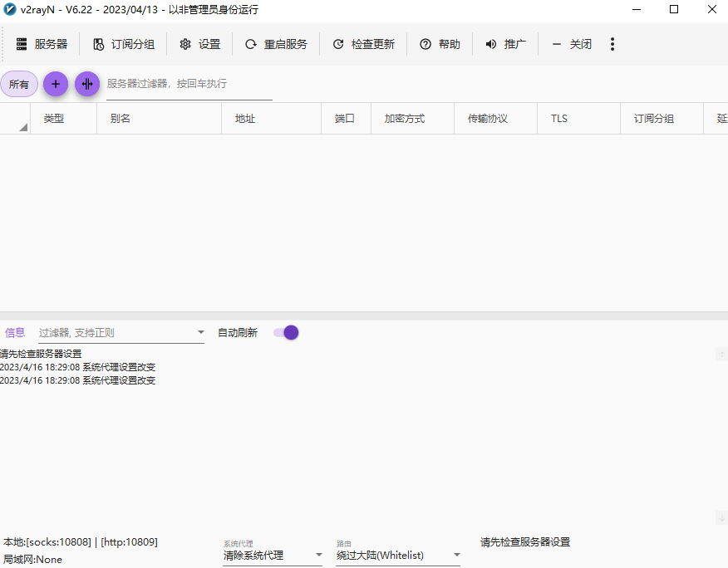Open the 系统代理 system proxy dropdown
This screenshot has height=568, width=728.
(273, 553)
